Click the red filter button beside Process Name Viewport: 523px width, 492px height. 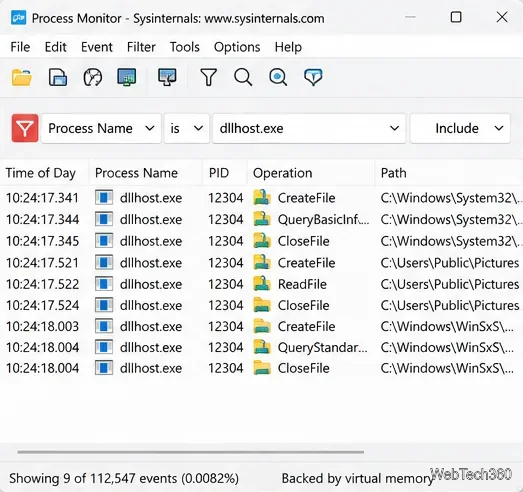coord(25,128)
